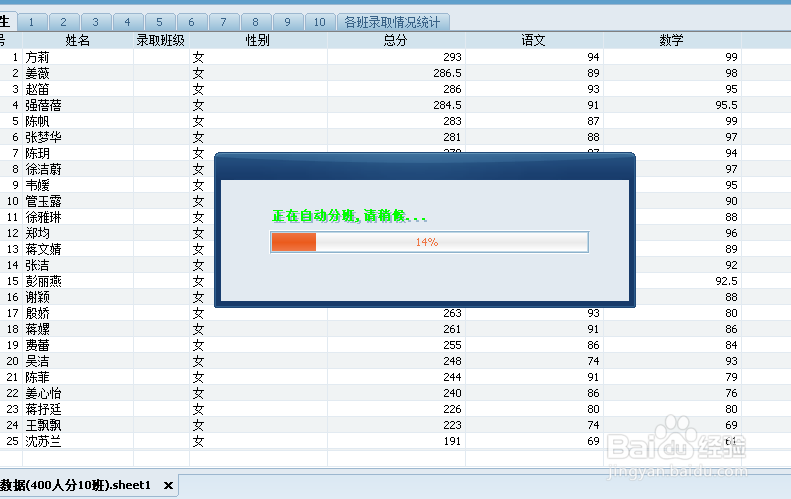The width and height of the screenshot is (791, 499).
Task: Select the name 陈帆
Action: click(x=37, y=122)
